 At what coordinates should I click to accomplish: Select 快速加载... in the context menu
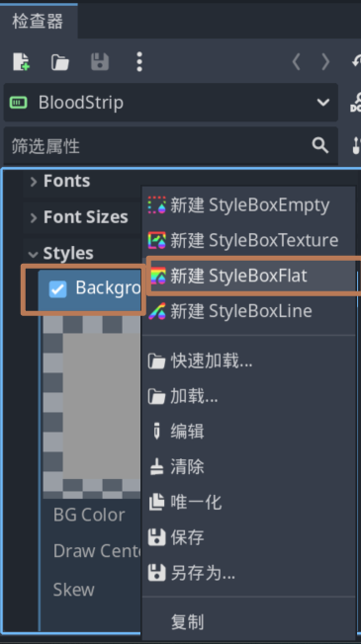[249, 362]
